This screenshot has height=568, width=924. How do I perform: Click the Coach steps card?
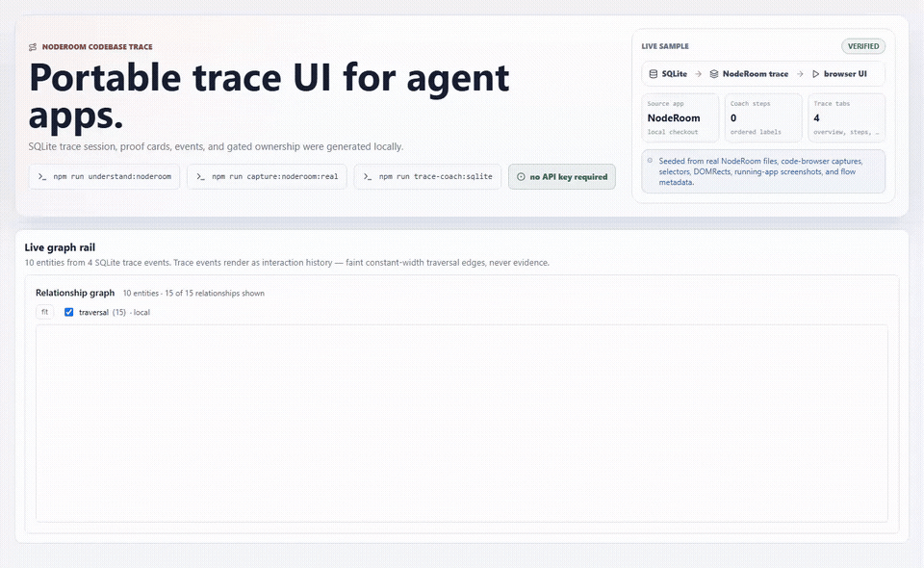(763, 117)
